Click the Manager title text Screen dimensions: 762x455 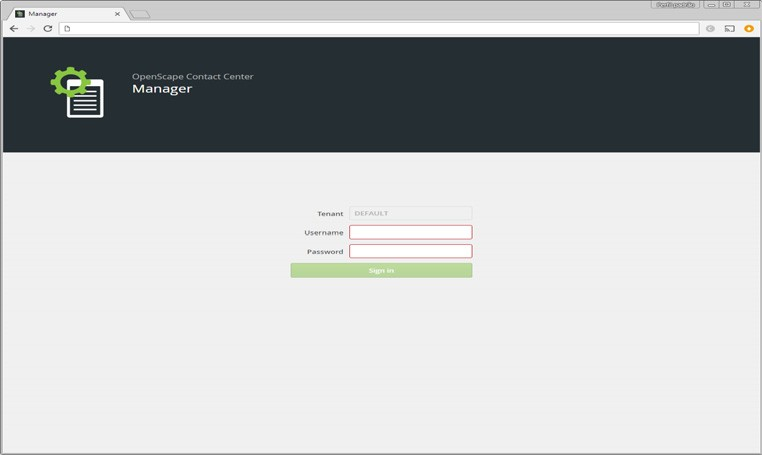tap(162, 88)
